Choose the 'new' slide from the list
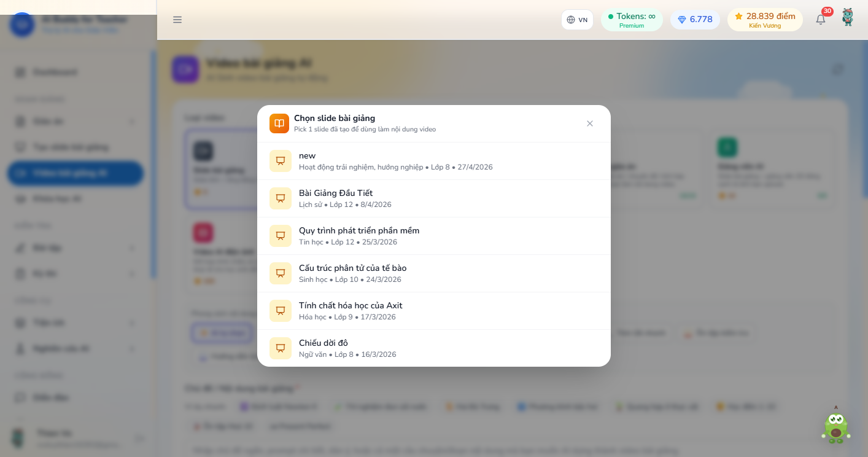868x457 pixels. [x=434, y=161]
